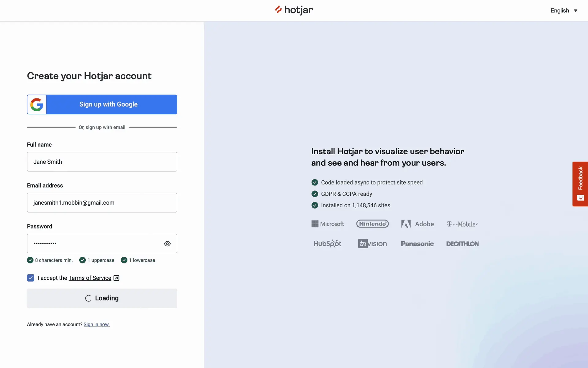Focus the Full name input field

click(x=102, y=162)
